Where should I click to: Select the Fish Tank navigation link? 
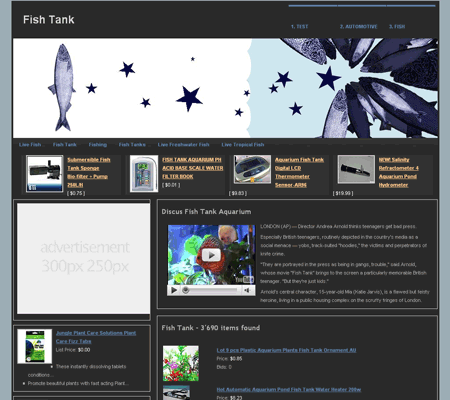point(65,145)
